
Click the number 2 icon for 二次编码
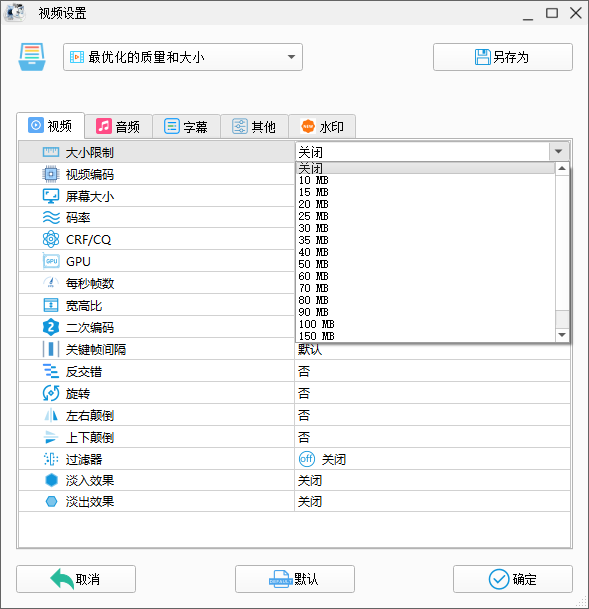51,327
